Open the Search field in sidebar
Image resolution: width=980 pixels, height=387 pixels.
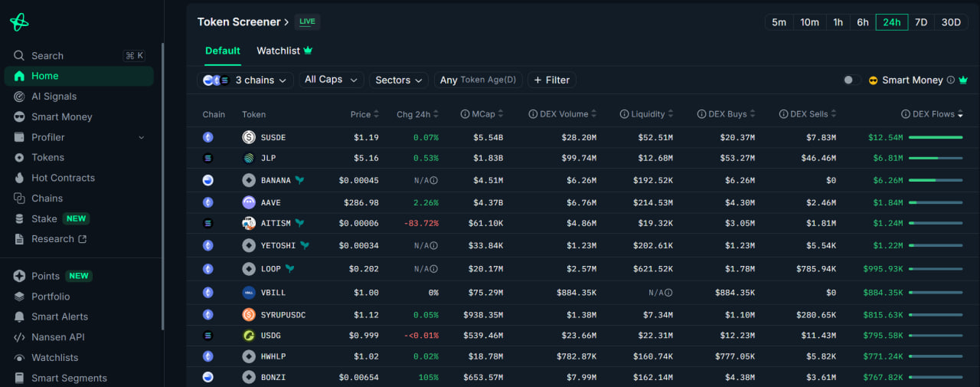pyautogui.click(x=80, y=56)
